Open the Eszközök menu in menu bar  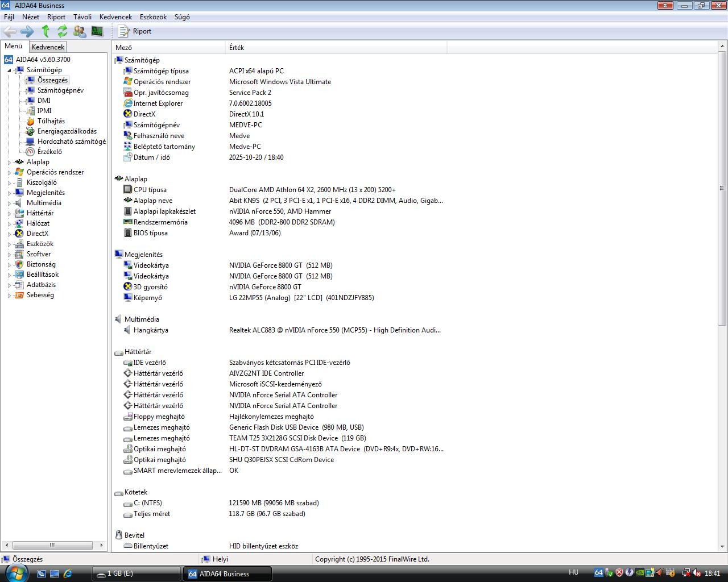click(x=153, y=17)
